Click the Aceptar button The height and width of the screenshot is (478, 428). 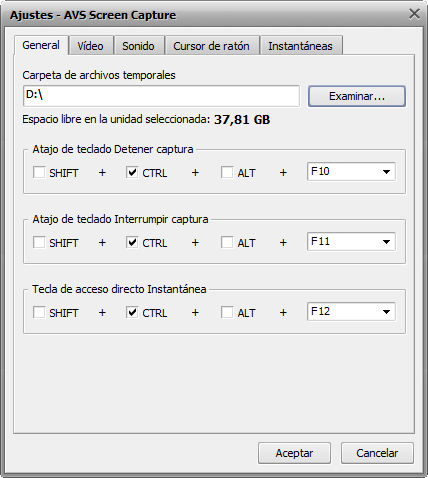294,453
